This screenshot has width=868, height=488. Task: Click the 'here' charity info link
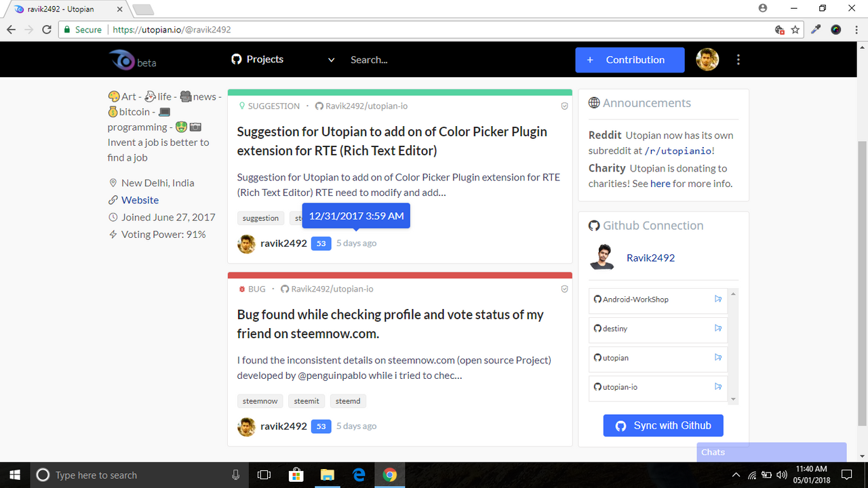point(660,184)
